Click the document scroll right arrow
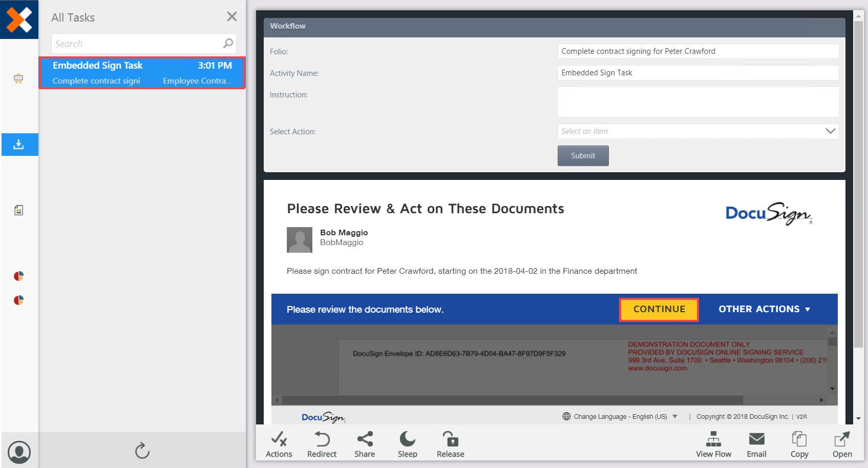The image size is (868, 468). 821,400
